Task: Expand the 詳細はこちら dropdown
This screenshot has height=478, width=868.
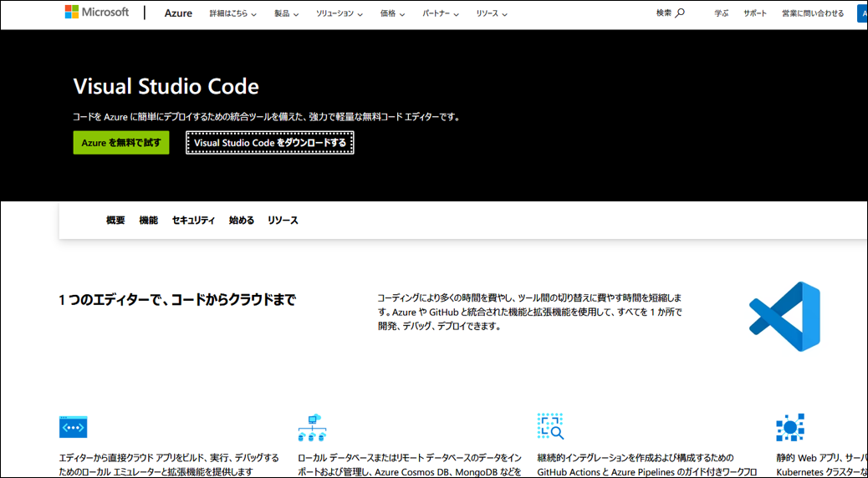Action: point(233,14)
